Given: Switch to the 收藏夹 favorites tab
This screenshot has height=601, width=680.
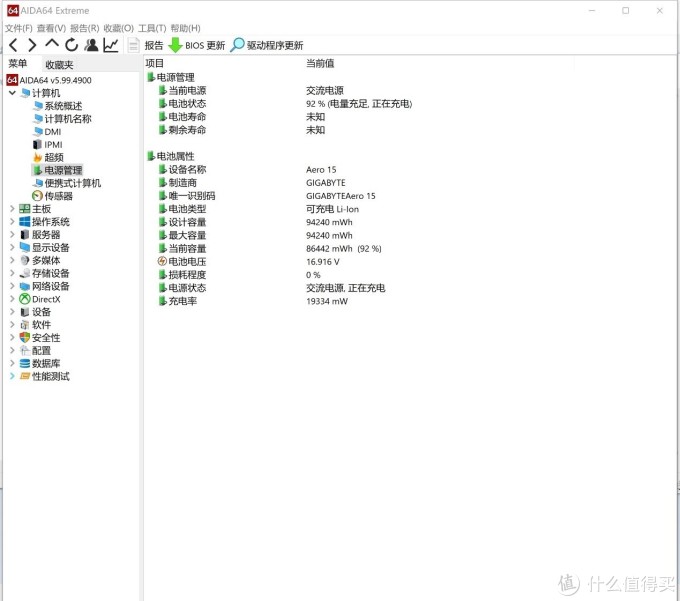Looking at the screenshot, I should [59, 65].
